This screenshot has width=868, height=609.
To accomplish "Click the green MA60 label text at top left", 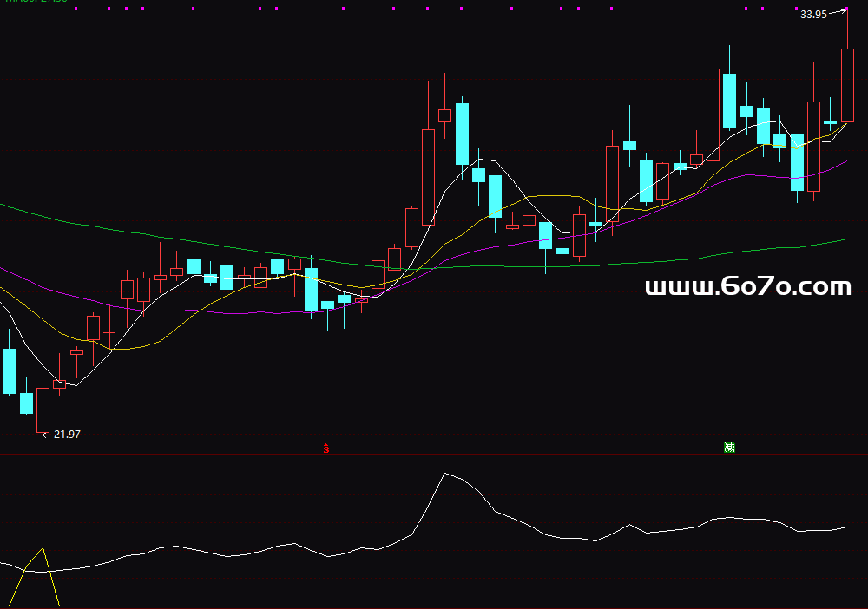I will (x=35, y=2).
